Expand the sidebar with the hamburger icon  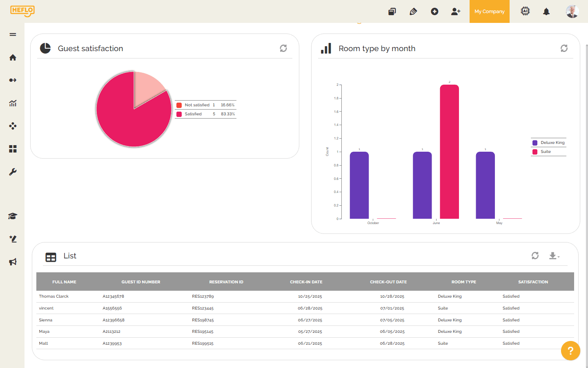tap(12, 34)
